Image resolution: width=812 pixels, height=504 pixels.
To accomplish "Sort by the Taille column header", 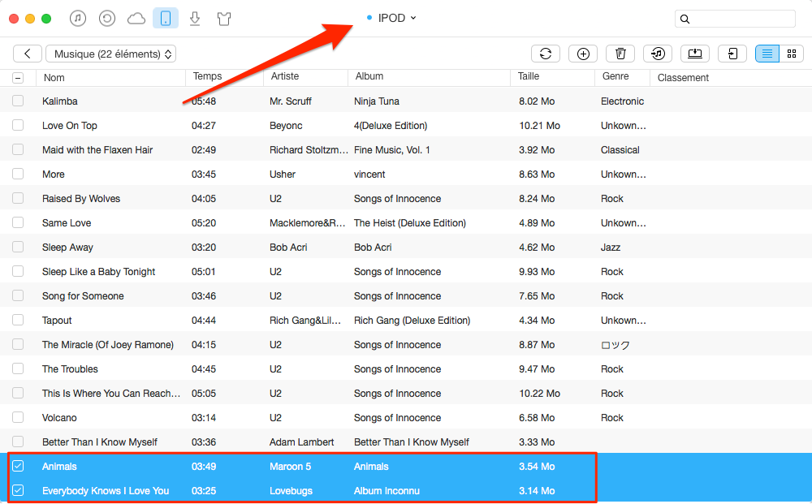I will [529, 76].
